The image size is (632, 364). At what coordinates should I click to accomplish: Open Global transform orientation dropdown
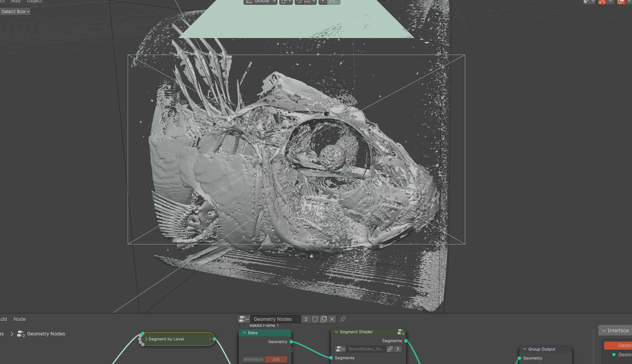(260, 1)
